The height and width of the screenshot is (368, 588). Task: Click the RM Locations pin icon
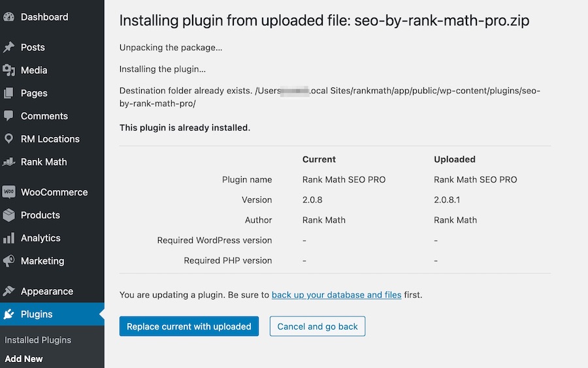(x=8, y=139)
